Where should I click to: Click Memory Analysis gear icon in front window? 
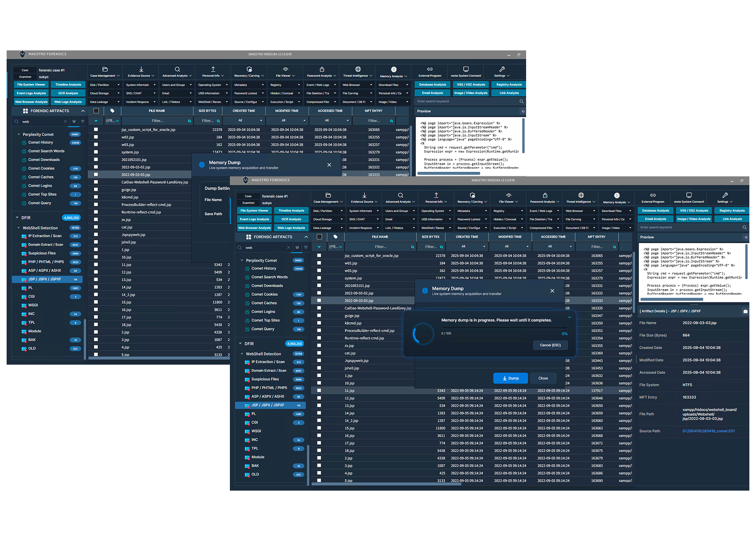pyautogui.click(x=617, y=195)
